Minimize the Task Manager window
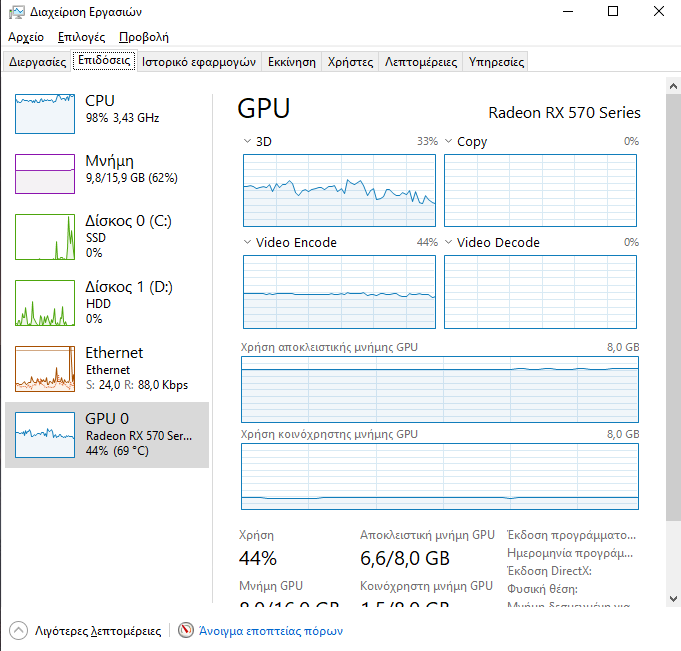681x651 pixels. [568, 11]
